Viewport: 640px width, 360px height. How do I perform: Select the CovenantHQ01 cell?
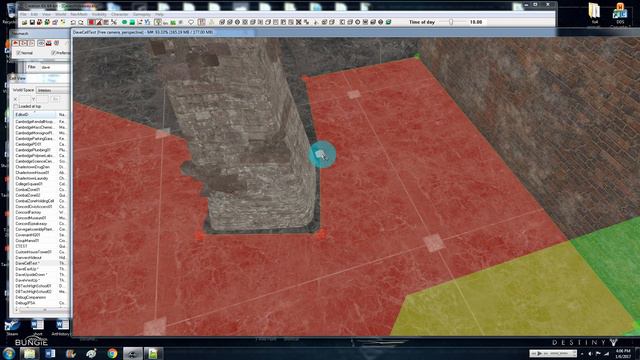coord(28,236)
